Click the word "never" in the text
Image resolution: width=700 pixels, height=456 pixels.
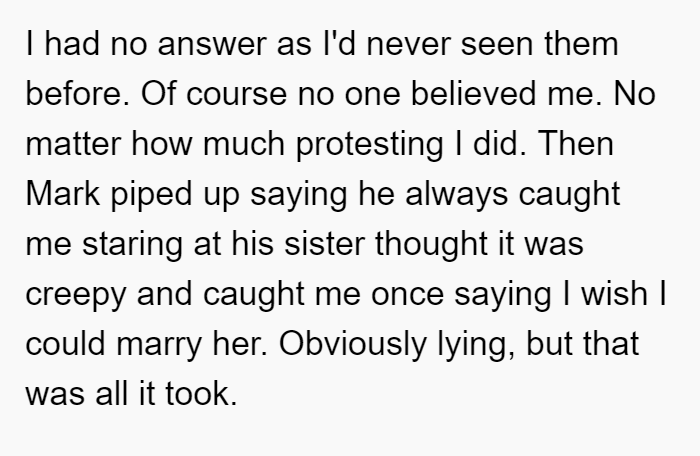tap(408, 45)
